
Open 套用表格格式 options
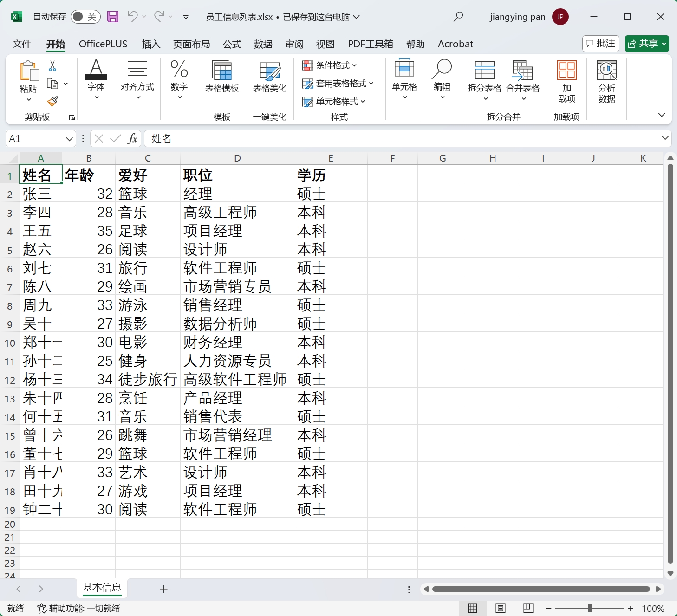pos(339,84)
